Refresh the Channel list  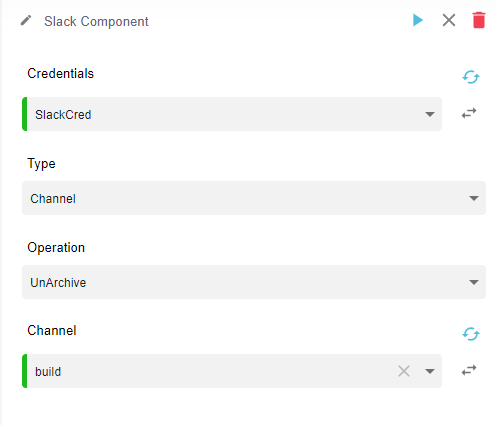pos(471,334)
